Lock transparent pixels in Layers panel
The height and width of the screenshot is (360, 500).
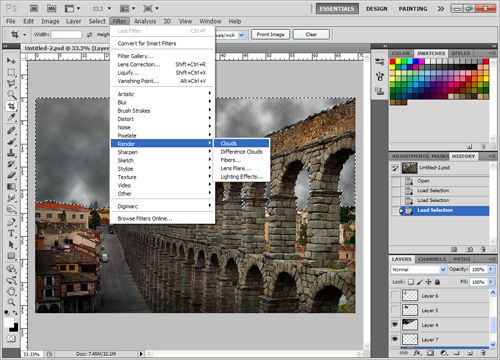pos(411,282)
